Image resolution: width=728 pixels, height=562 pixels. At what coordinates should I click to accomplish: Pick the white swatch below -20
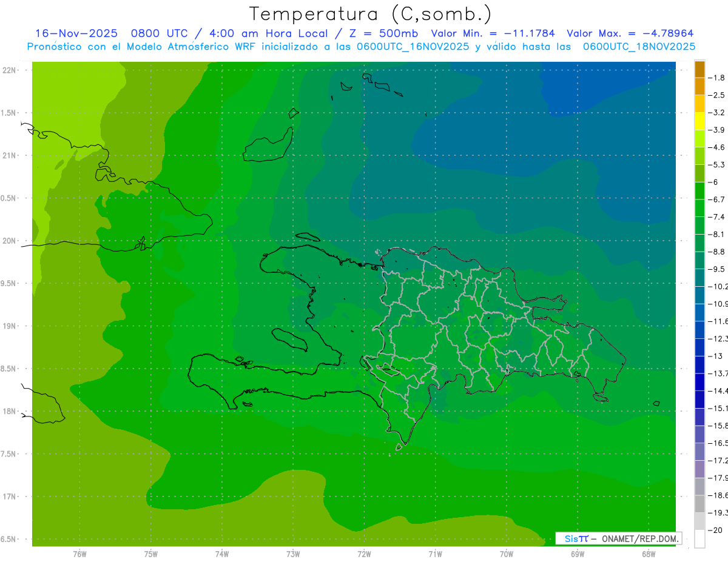pyautogui.click(x=699, y=538)
